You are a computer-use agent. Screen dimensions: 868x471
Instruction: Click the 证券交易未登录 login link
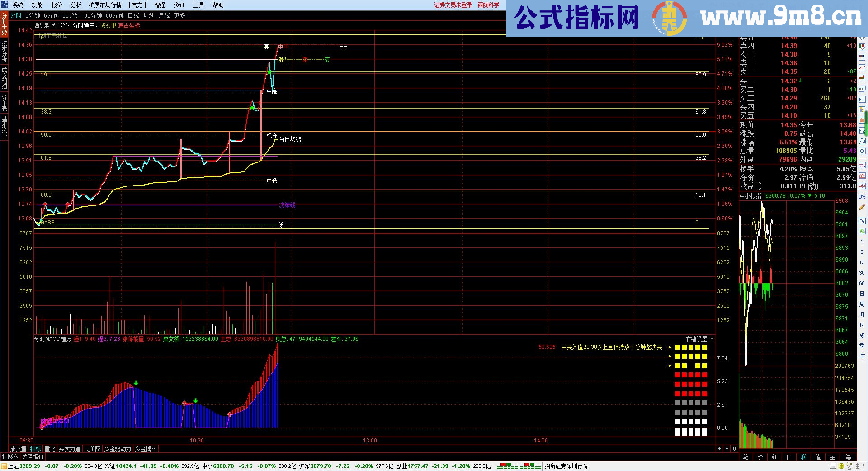(x=454, y=5)
